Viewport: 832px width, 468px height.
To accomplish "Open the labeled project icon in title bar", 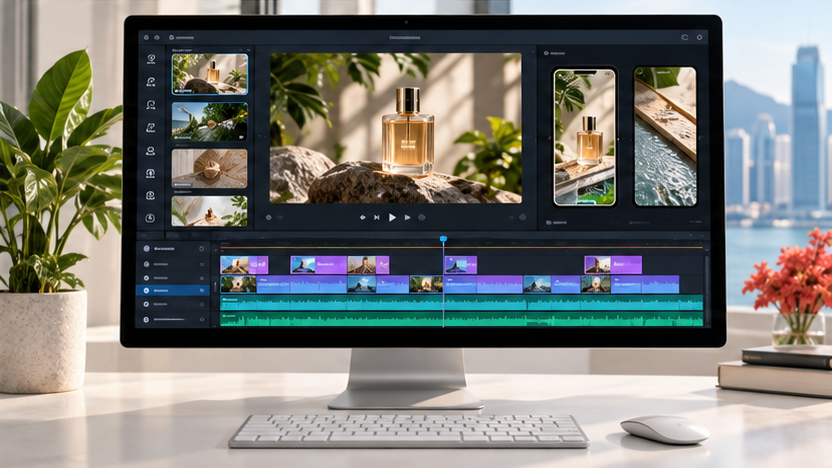I will (181, 38).
